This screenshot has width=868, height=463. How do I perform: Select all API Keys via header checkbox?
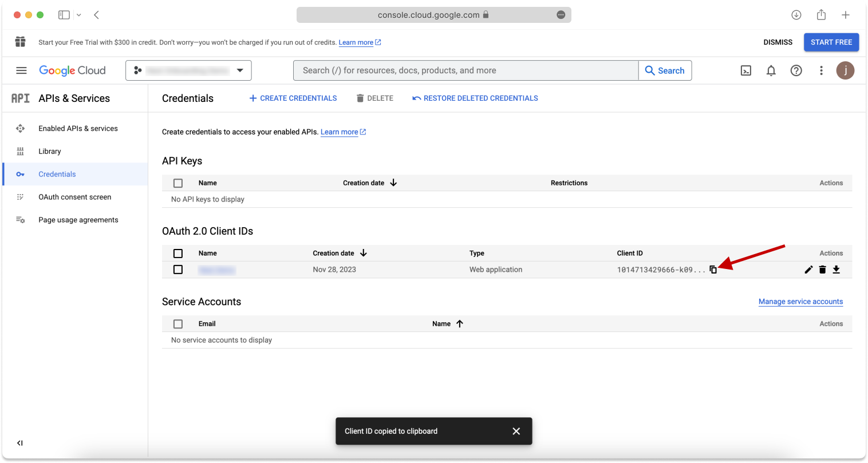pyautogui.click(x=178, y=183)
